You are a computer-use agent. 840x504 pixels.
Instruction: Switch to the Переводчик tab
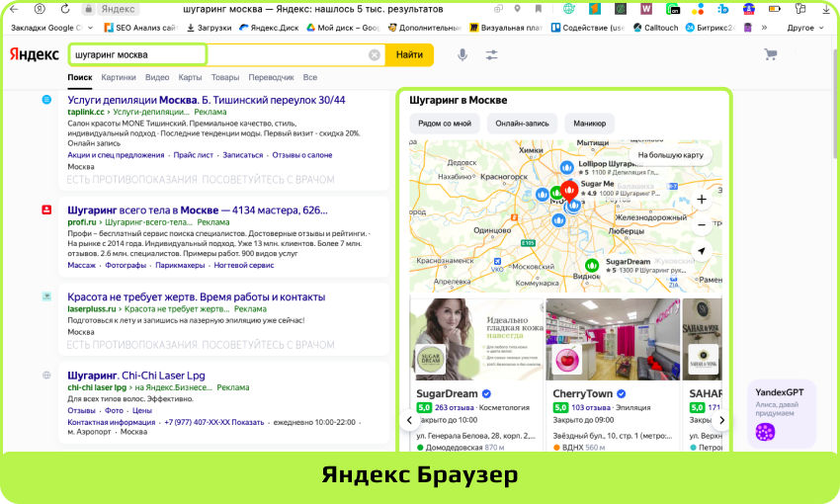271,77
